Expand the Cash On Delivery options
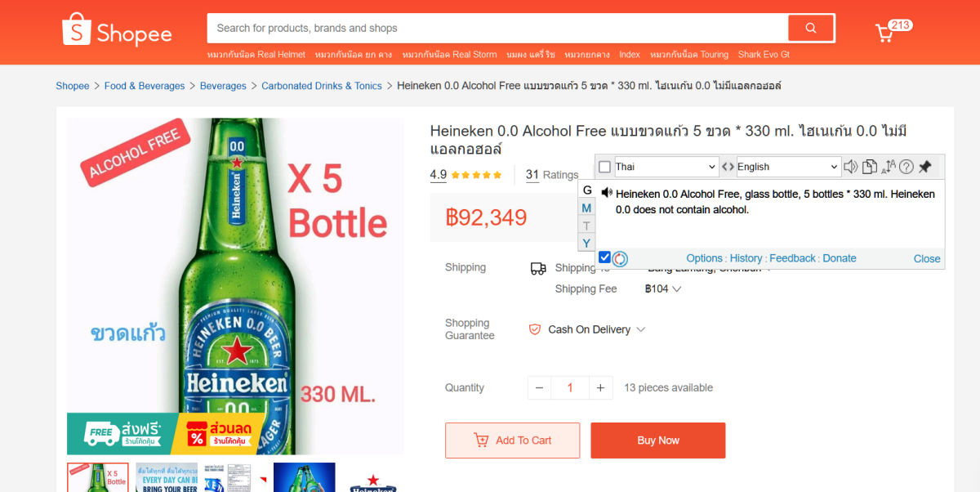This screenshot has width=980, height=492. pyautogui.click(x=638, y=329)
